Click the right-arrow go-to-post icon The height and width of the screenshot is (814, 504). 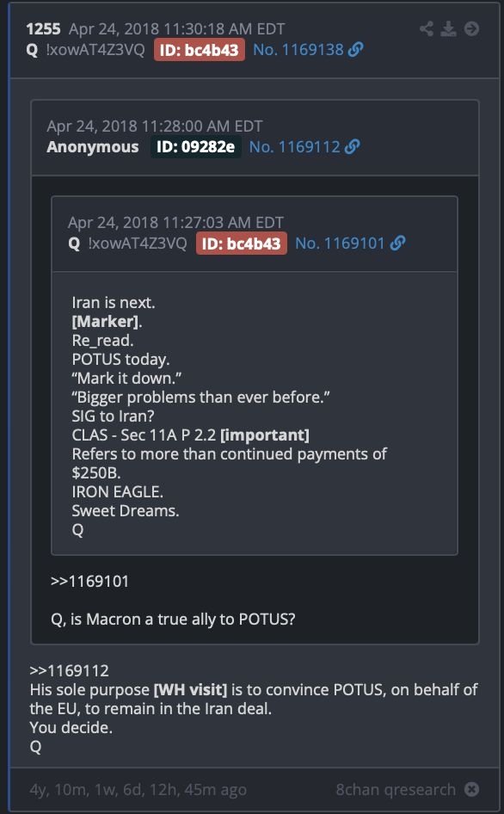(471, 28)
